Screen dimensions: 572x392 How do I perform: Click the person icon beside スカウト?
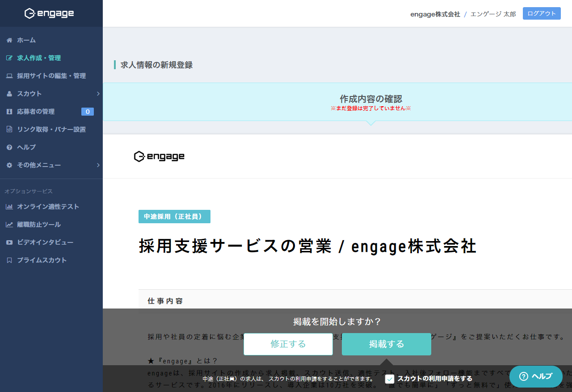click(x=9, y=94)
